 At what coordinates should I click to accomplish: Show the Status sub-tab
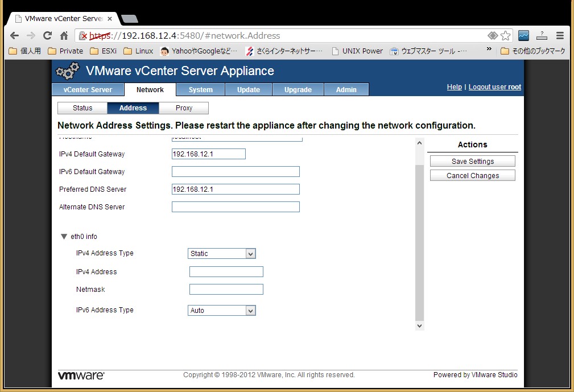point(82,108)
